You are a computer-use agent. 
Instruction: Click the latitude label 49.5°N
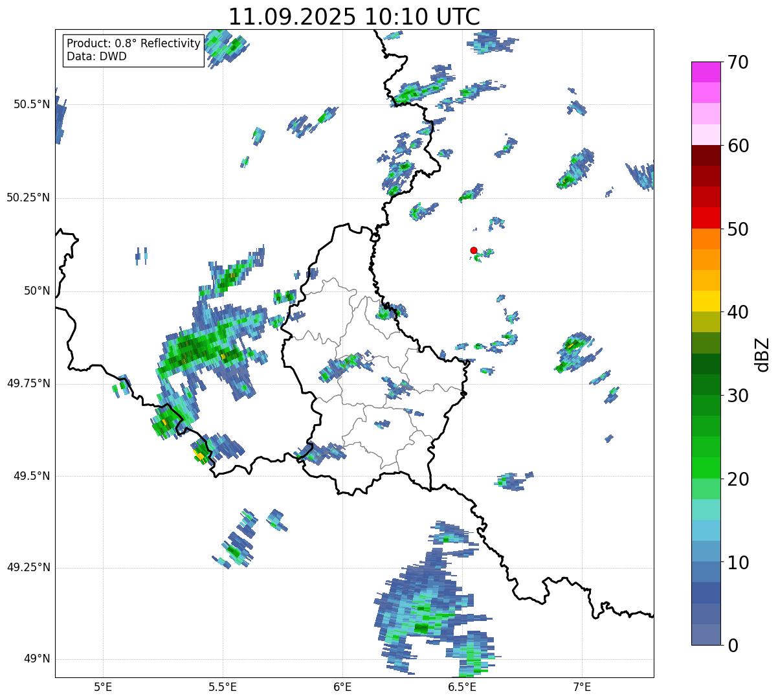click(32, 476)
